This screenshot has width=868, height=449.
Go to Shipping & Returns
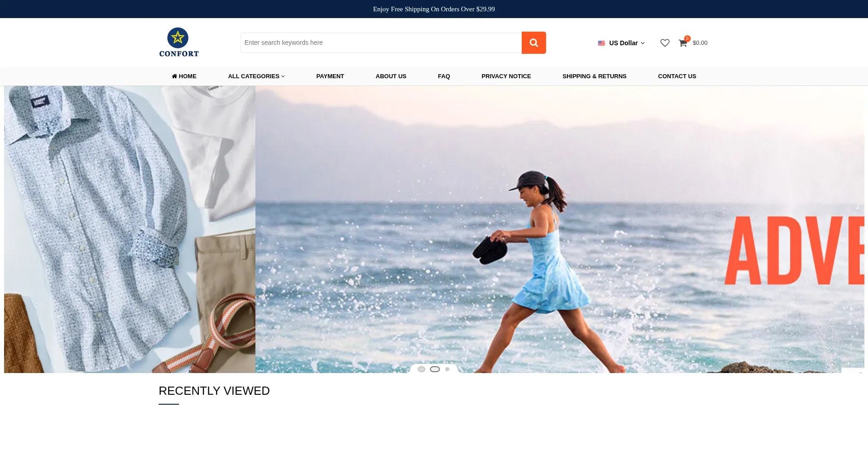594,76
